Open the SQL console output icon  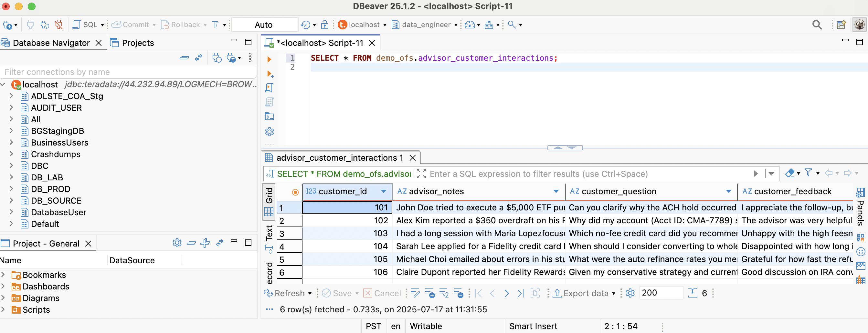(x=269, y=117)
